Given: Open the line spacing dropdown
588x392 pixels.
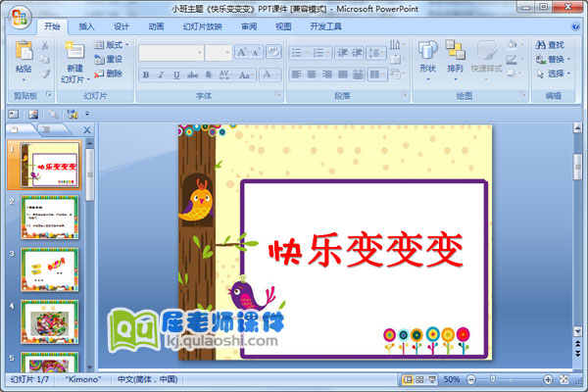Looking at the screenshot, I should tap(376, 53).
